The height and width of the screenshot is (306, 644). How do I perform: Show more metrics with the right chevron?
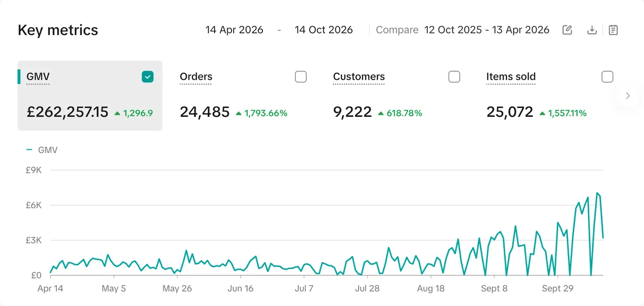tap(628, 96)
